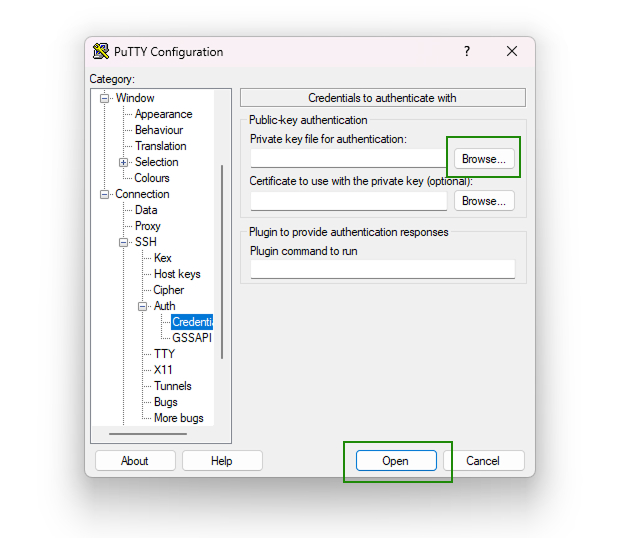Go to the Tunnels category

point(172,386)
